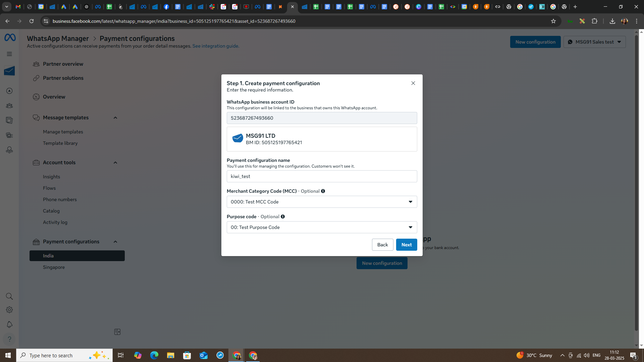Select Singapore under Payment configurations
Image resolution: width=644 pixels, height=362 pixels.
point(54,267)
